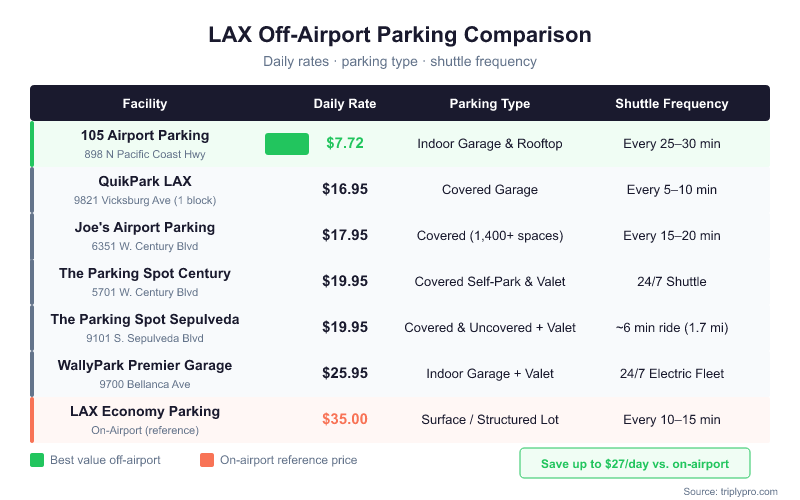Viewport: 800px width, 500px height.
Task: Select WallyPark Premier Garage facility
Action: tap(145, 366)
